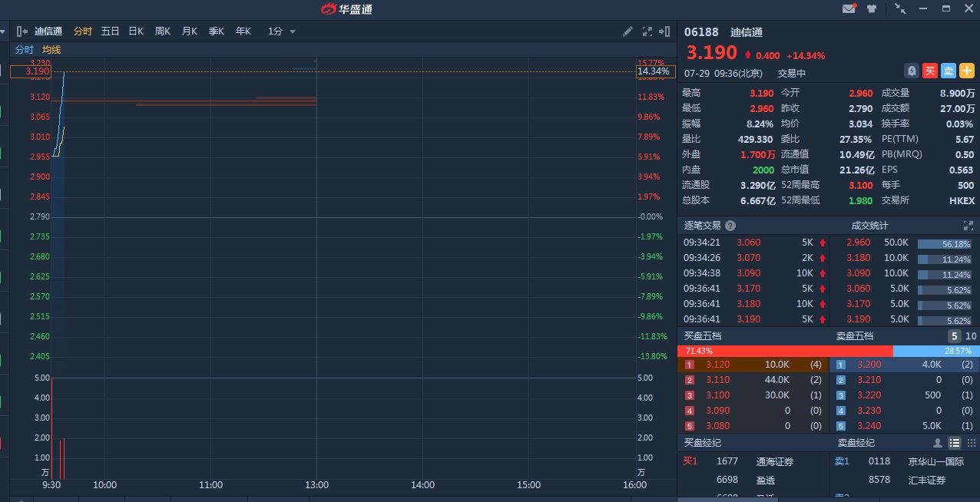This screenshot has width=980, height=502.
Task: Open the skin theme shirt icon
Action: [x=872, y=9]
